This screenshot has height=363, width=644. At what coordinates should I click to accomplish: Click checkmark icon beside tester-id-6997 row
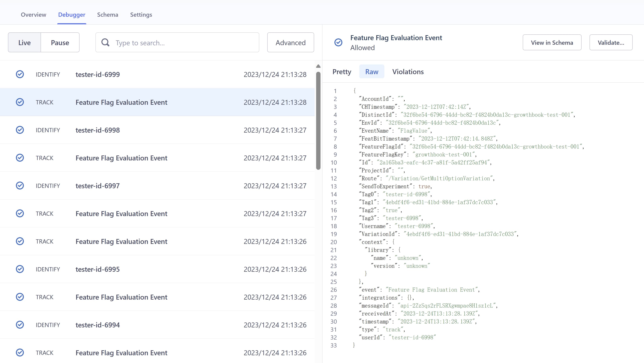pos(20,185)
